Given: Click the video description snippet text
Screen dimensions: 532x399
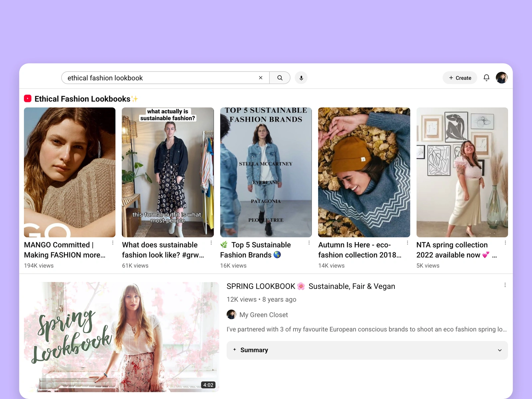Looking at the screenshot, I should (367, 329).
